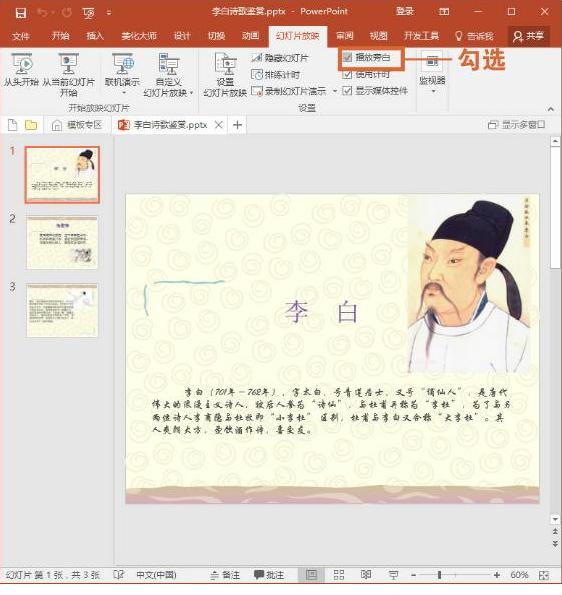Start slideshow from status bar icon
Screen dimensions: 562x595
tap(393, 575)
